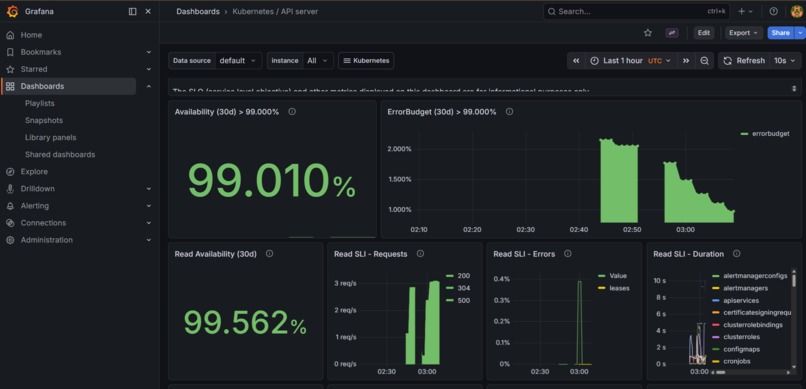Viewport: 806px width, 389px height.
Task: Expand the Administration chevron
Action: (x=149, y=240)
